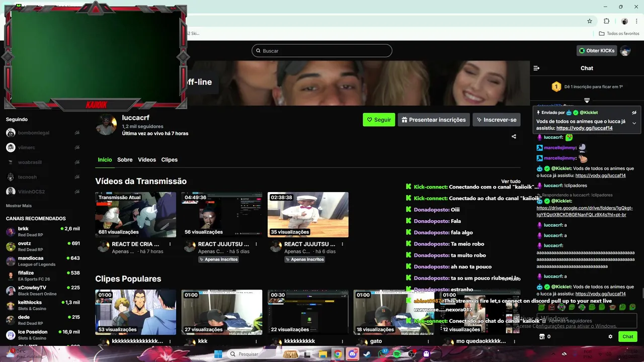Viewport: 644px width, 362px height.
Task: Open the Clipes tab
Action: click(170, 159)
